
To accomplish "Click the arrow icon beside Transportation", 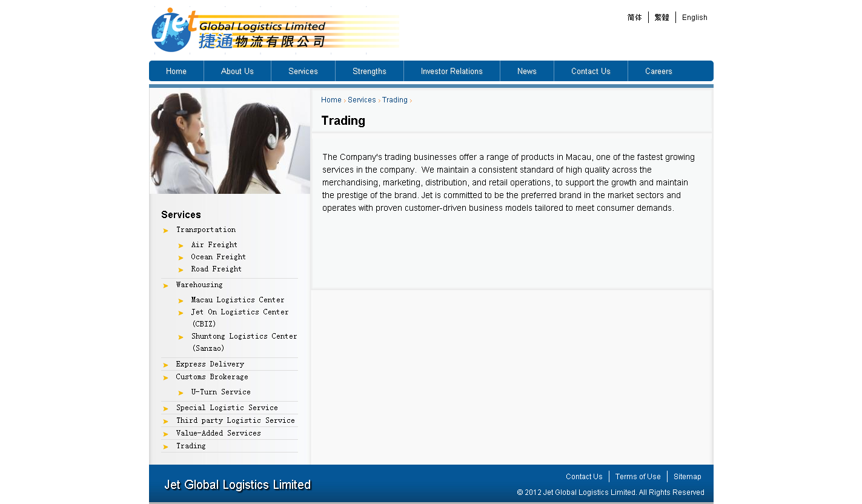I will coord(166,230).
